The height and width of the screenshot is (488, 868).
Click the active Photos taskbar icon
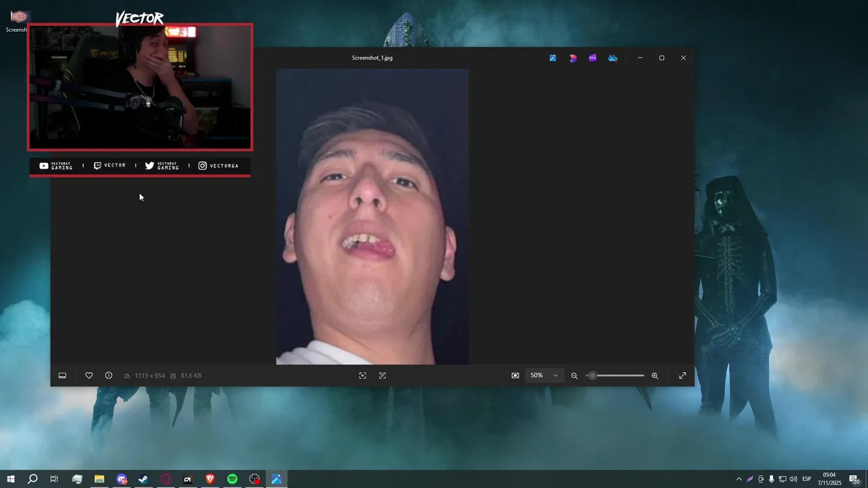coord(277,479)
